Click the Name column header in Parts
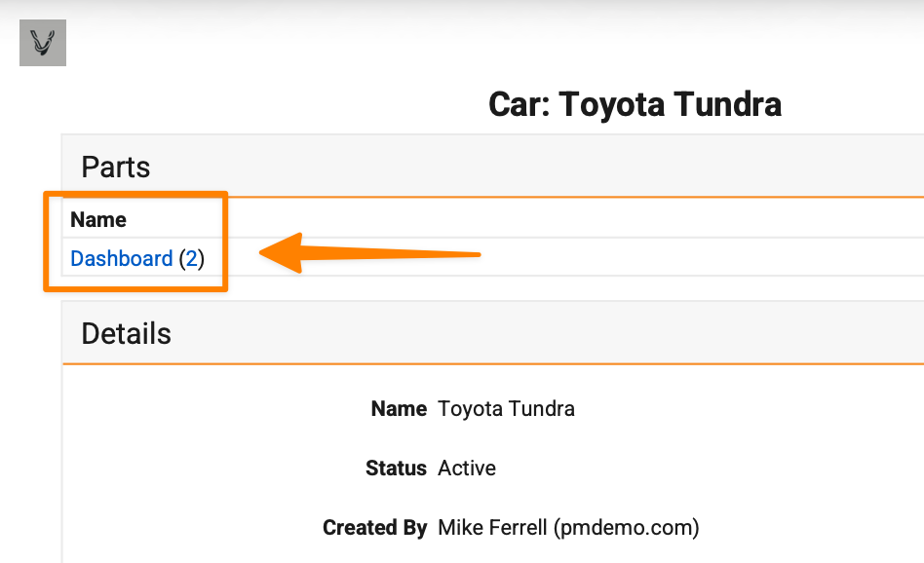Viewport: 924px width, 563px height. (x=98, y=220)
